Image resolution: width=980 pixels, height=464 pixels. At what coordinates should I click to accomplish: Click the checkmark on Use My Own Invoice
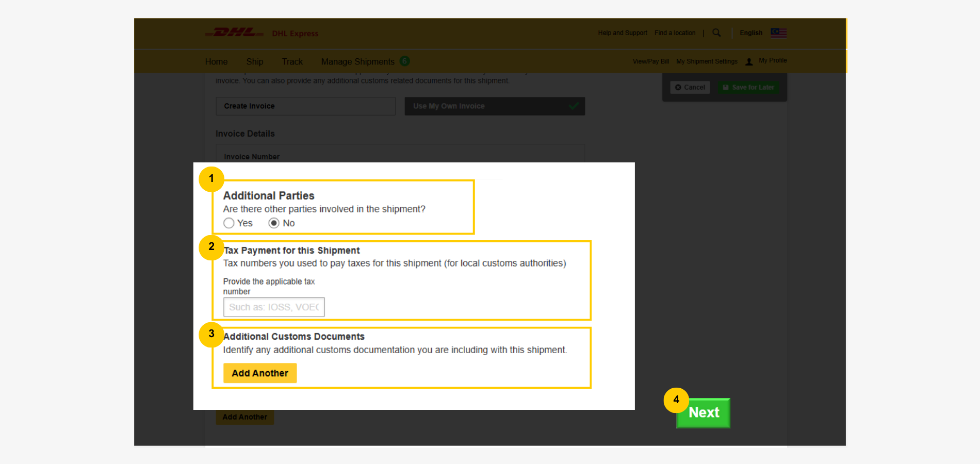(574, 106)
